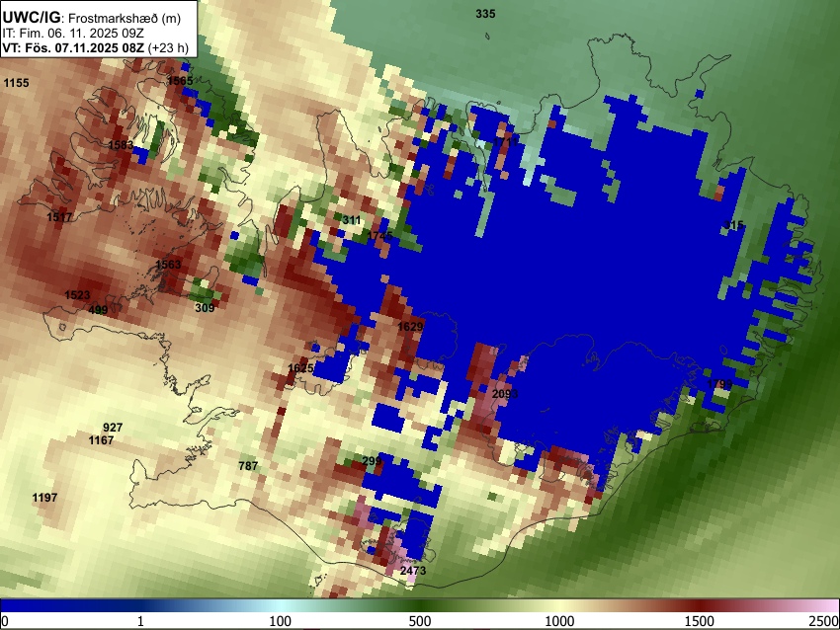Click the 1 tick on color scale
This screenshot has width=840, height=630.
140,621
